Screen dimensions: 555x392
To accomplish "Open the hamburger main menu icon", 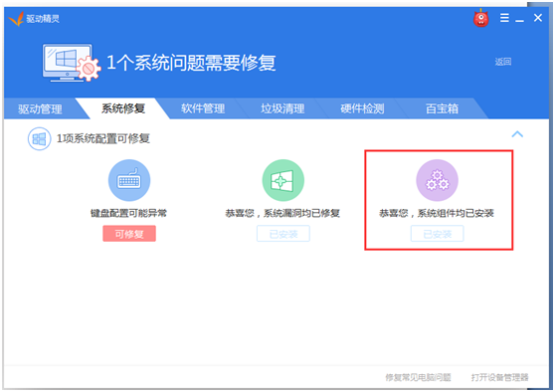I will [x=504, y=18].
